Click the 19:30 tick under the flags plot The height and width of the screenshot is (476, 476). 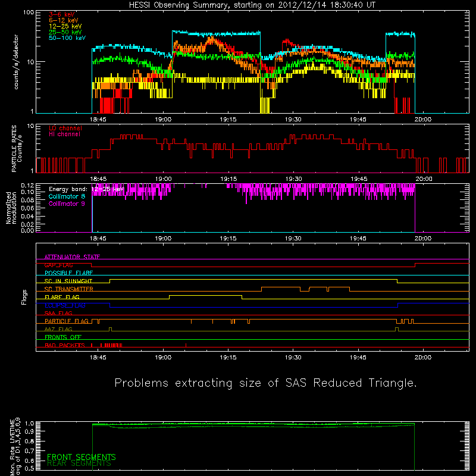point(293,358)
